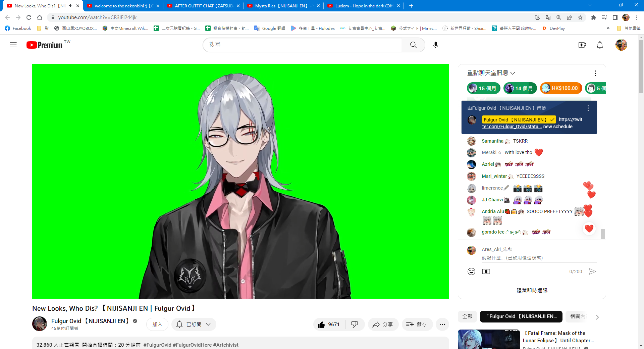The image size is (644, 349).
Task: Click the HK$100.00 Super Chat chip
Action: [561, 88]
